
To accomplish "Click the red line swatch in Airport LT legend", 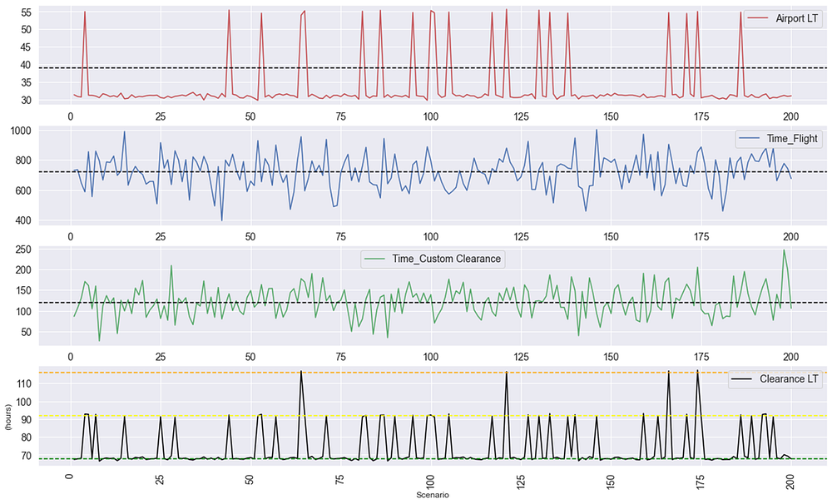I will pos(758,17).
